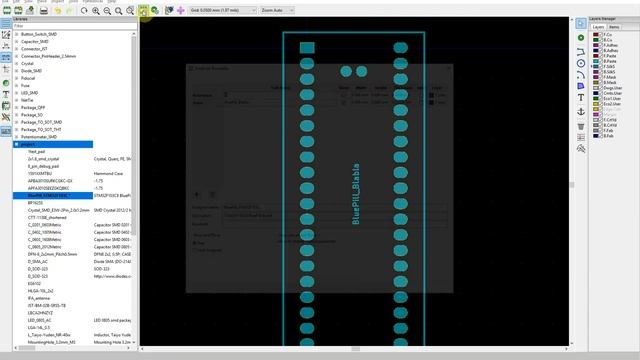Image resolution: width=640 pixels, height=360 pixels.
Task: Toggle F.CrtYd layer visibility checkbox
Action: (x=600, y=120)
